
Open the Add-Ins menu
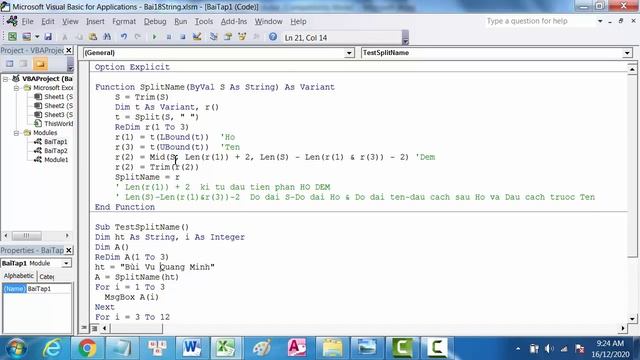click(234, 21)
